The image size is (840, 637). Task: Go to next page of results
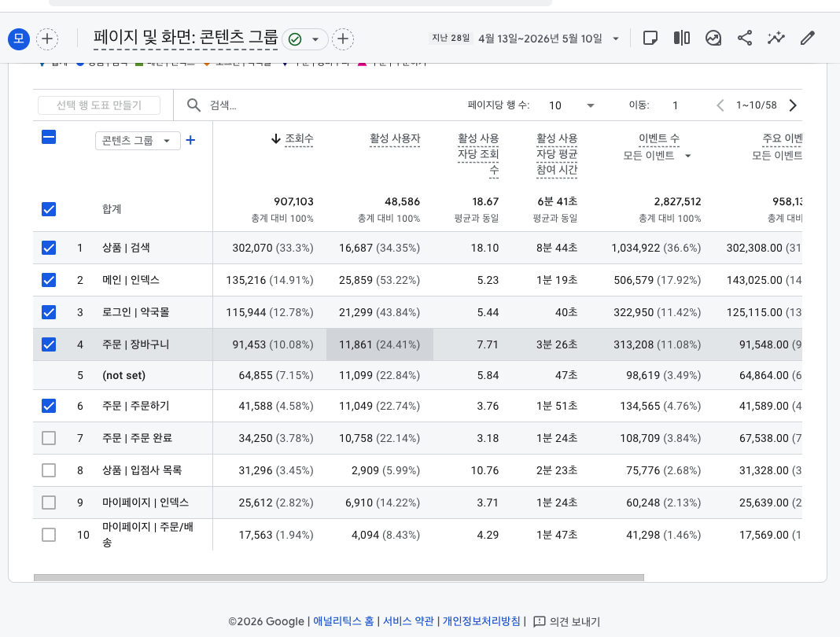point(793,105)
